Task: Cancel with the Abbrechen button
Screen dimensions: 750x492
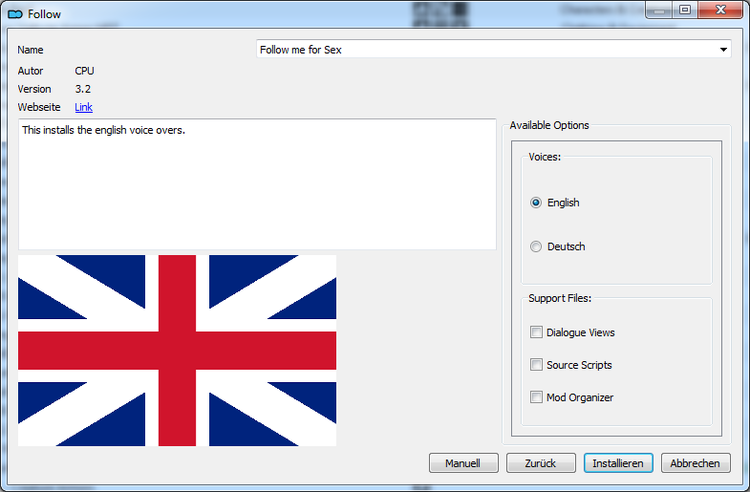Action: click(x=695, y=463)
